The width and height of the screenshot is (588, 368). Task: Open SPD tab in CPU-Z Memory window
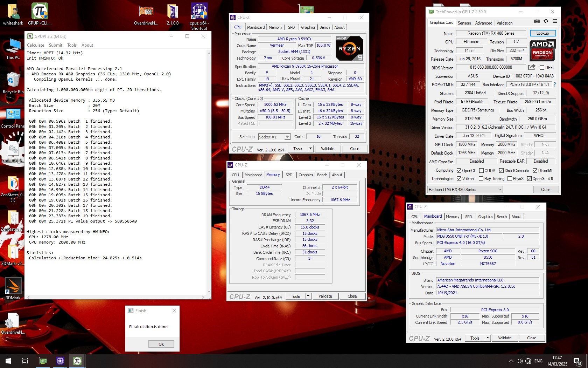pyautogui.click(x=289, y=175)
